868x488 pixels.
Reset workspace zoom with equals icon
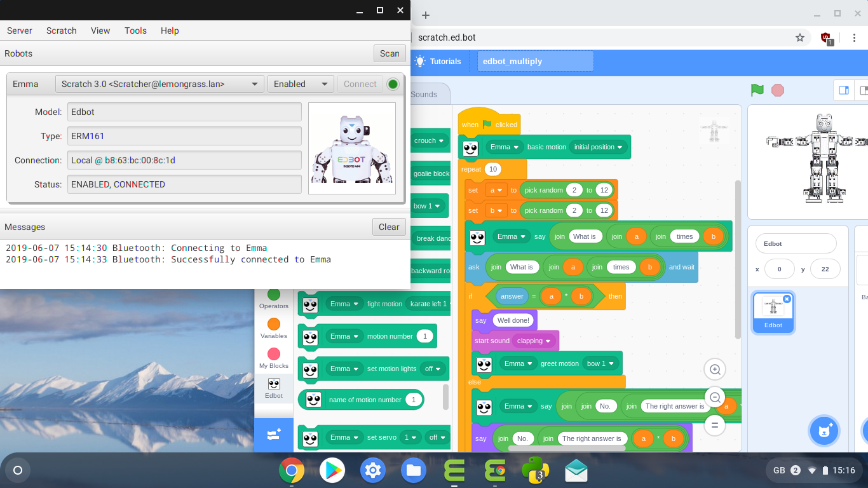pyautogui.click(x=715, y=425)
